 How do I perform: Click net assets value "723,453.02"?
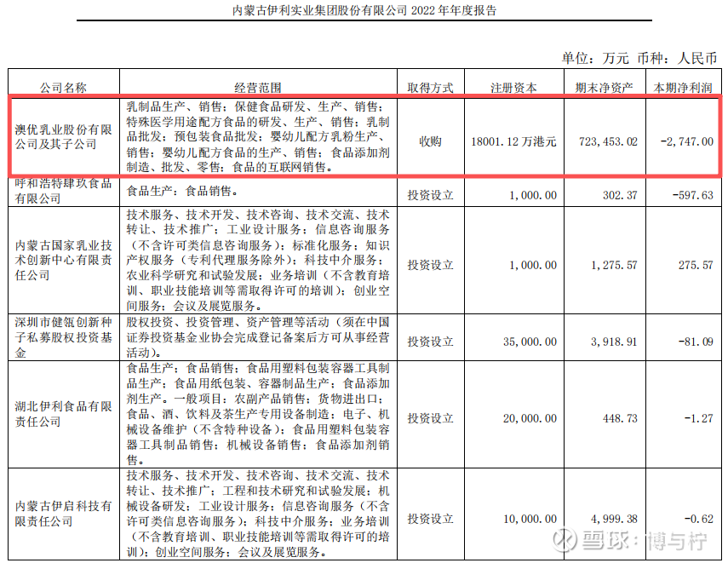(608, 141)
